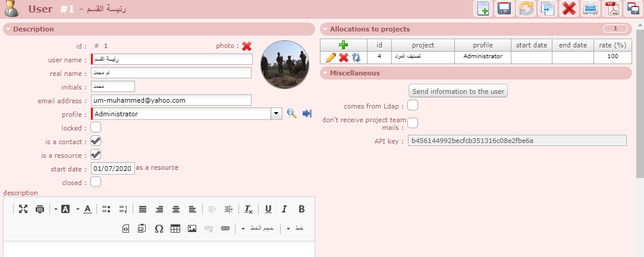Print the description editor content
The height and width of the screenshot is (257, 644).
[x=40, y=209]
